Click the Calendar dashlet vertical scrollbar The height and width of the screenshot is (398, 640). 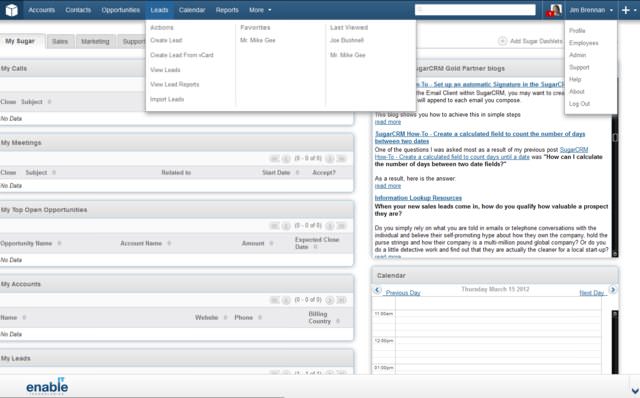pos(615,342)
